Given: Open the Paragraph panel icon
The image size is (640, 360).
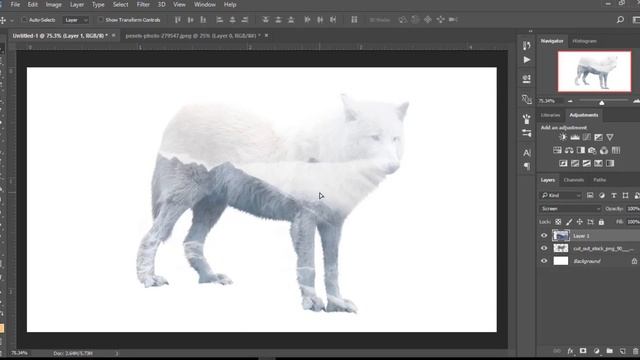Looking at the screenshot, I should pyautogui.click(x=527, y=166).
